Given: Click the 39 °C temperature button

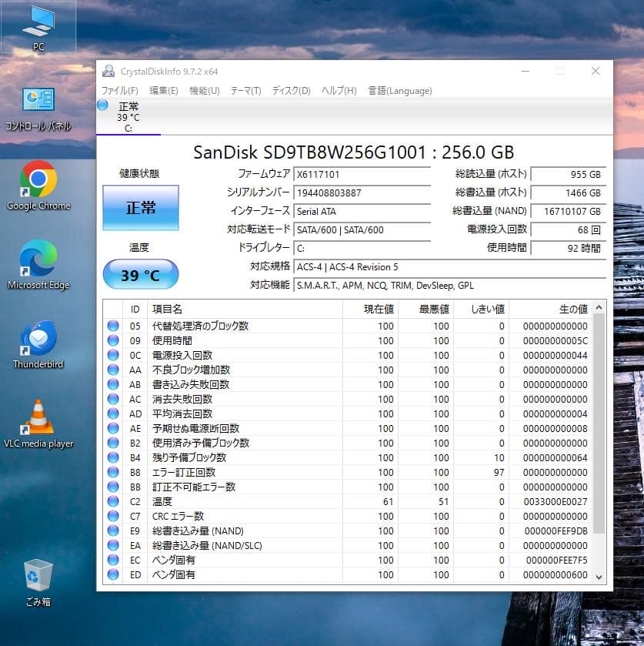Looking at the screenshot, I should click(140, 273).
